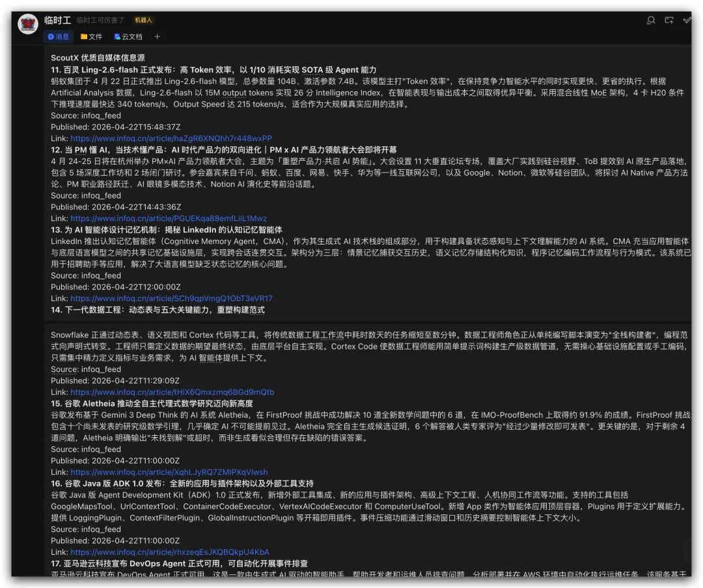Click the group name 临时工
The image size is (703, 588).
[57, 20]
